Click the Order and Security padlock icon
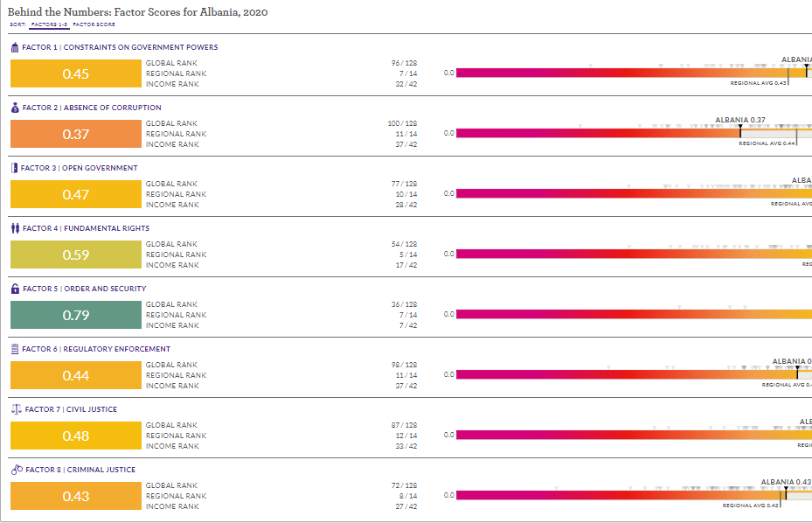812x523 pixels. pos(15,289)
